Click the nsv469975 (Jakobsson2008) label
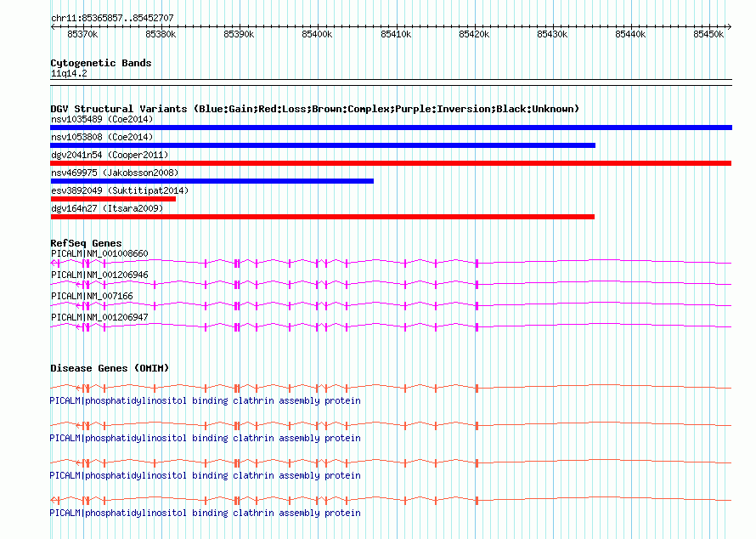This screenshot has width=756, height=539. pyautogui.click(x=115, y=173)
